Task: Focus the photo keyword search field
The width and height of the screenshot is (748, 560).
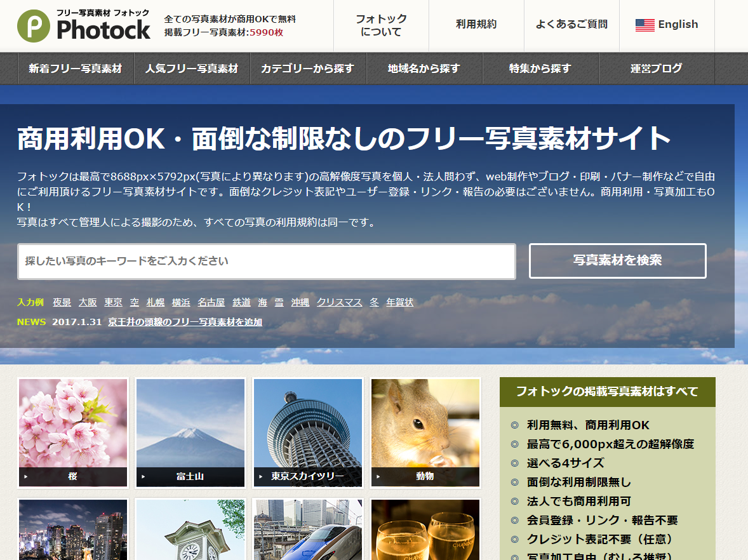Action: 267,262
